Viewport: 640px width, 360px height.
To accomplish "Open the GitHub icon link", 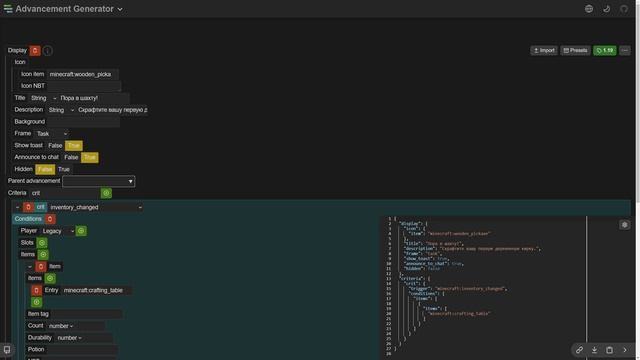I will 624,9.
